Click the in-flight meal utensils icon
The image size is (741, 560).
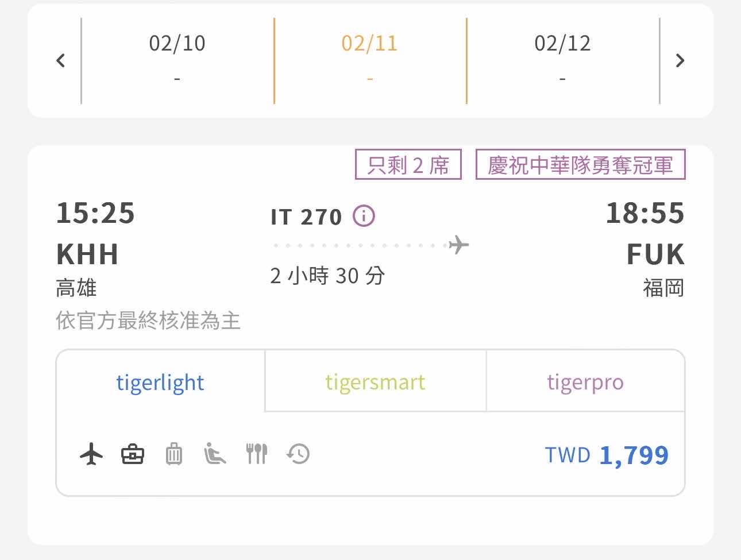tap(257, 454)
